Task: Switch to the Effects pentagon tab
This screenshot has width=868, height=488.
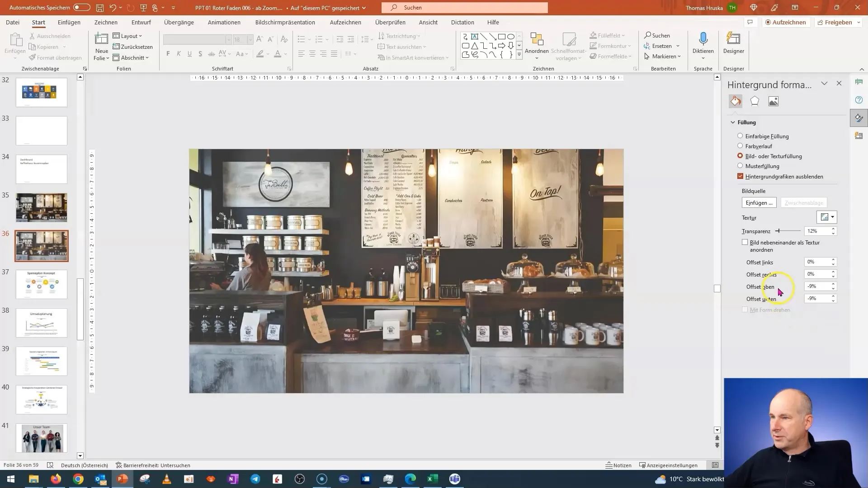Action: [x=755, y=101]
